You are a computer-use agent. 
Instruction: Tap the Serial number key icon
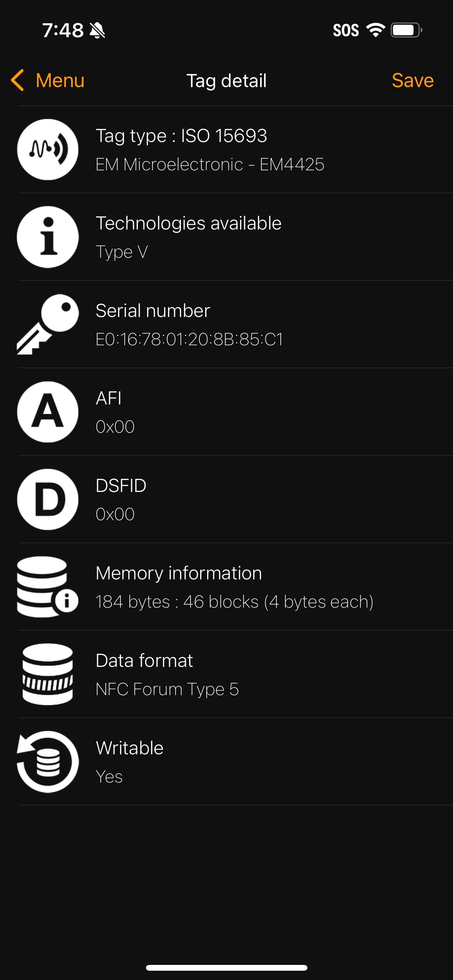point(48,324)
